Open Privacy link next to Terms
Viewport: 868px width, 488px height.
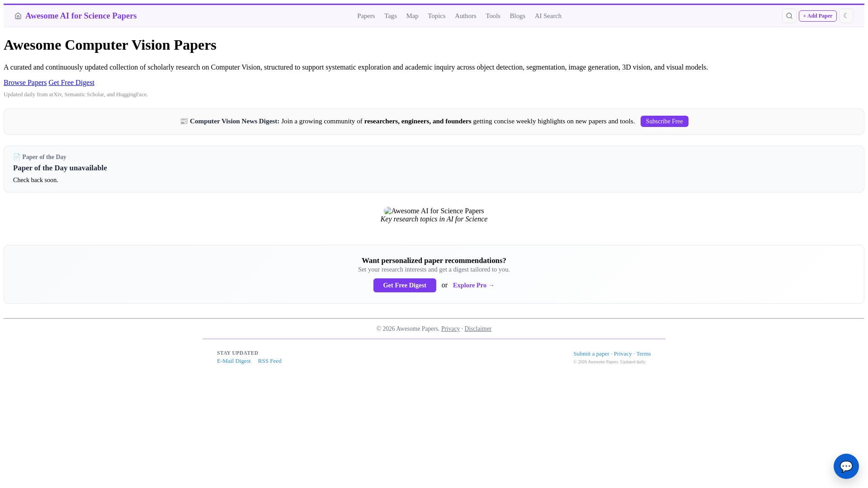623,354
